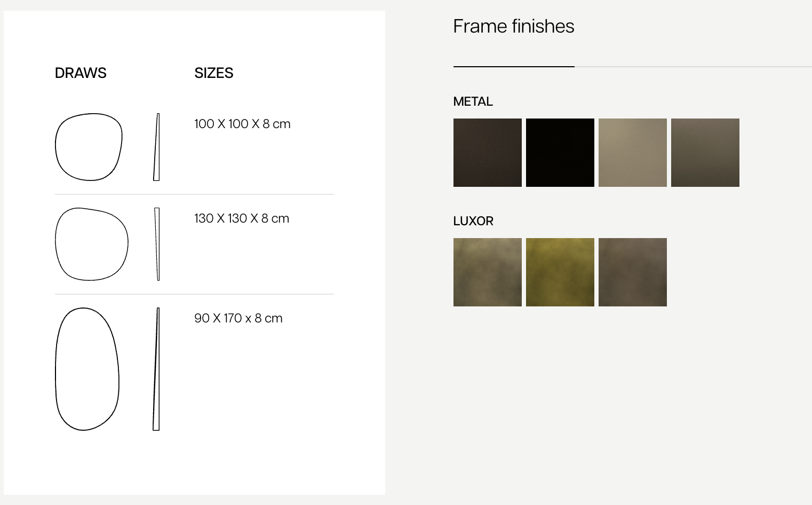
Task: Click the METAL category heading
Action: click(x=473, y=101)
